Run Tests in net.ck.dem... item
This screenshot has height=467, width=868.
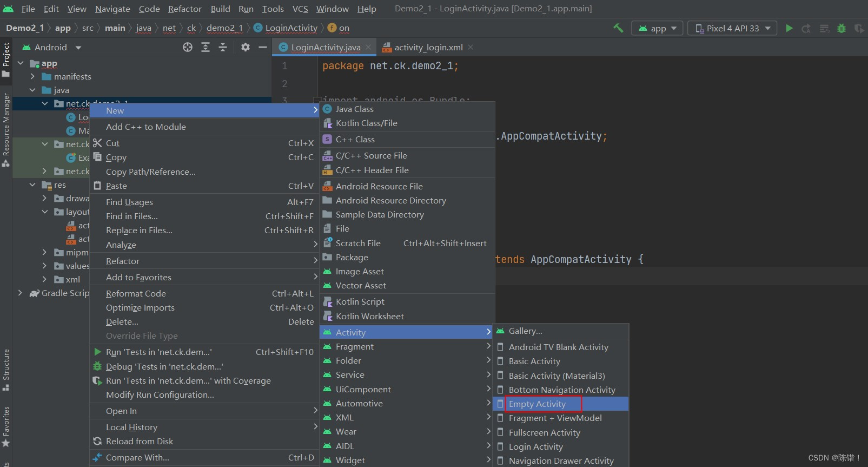204,352
